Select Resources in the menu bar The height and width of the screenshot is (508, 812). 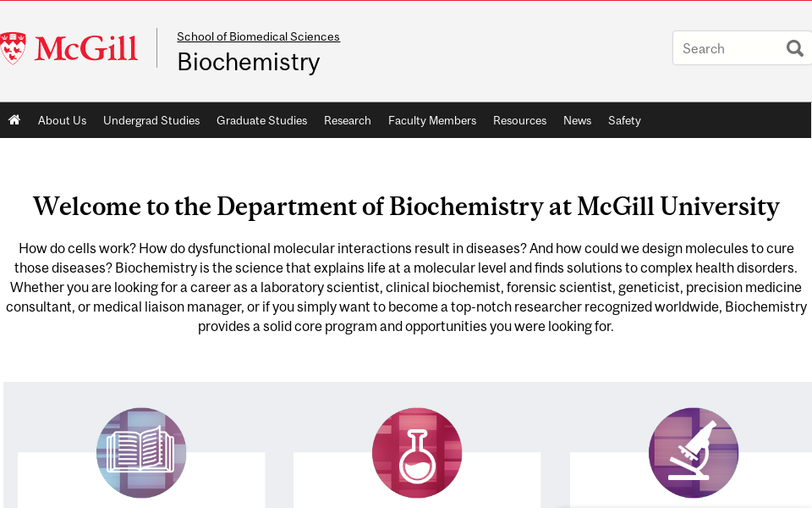click(x=519, y=119)
